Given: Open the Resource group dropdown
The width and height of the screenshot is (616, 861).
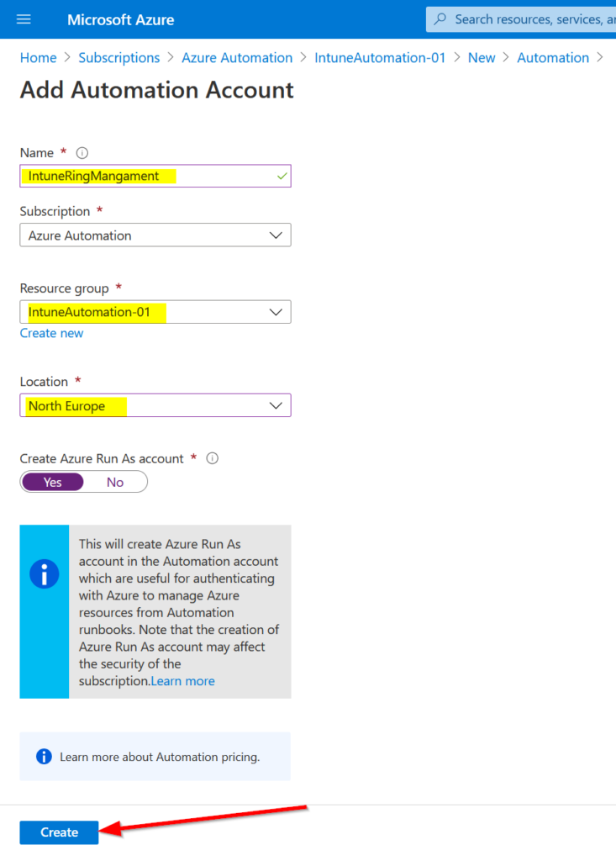Looking at the screenshot, I should click(155, 312).
